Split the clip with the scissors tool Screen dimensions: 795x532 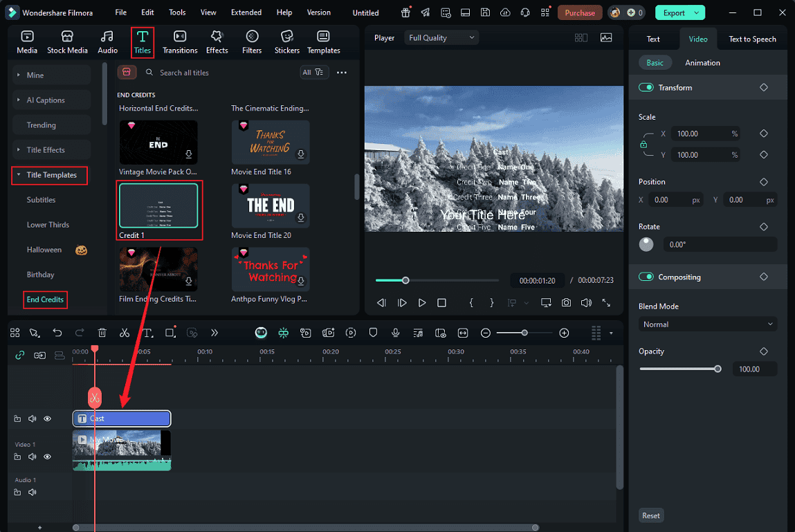point(125,333)
